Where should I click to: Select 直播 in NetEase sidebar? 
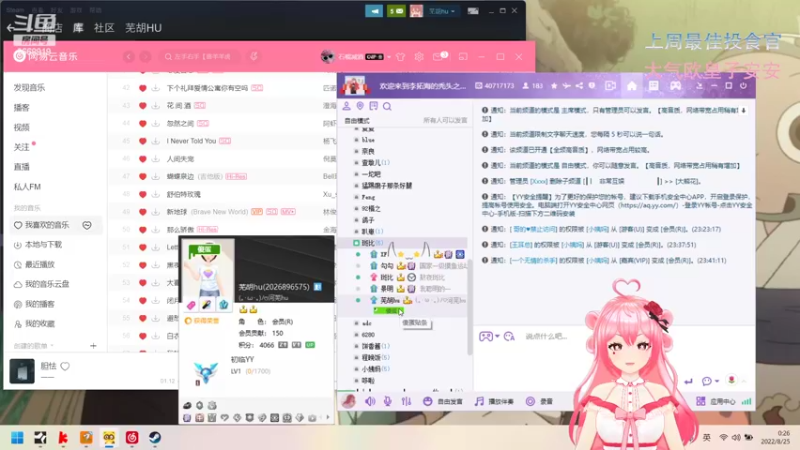click(x=21, y=167)
